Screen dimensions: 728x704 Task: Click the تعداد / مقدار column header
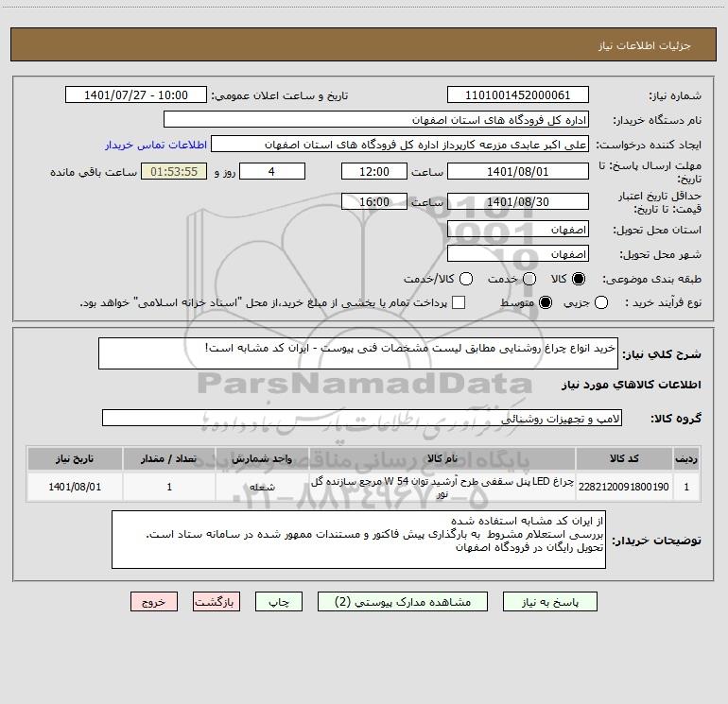point(169,458)
